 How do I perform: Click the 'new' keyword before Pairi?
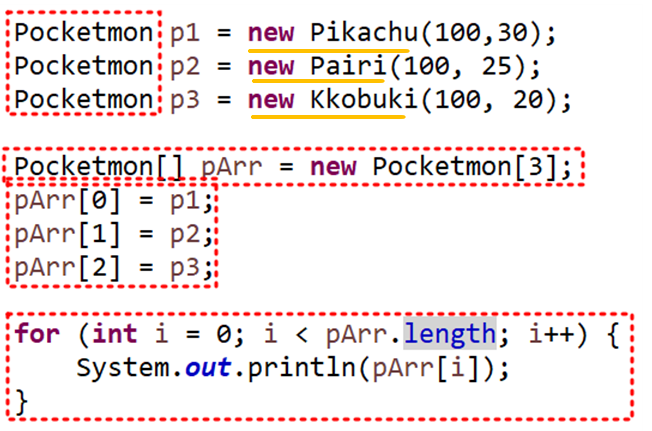(x=271, y=66)
